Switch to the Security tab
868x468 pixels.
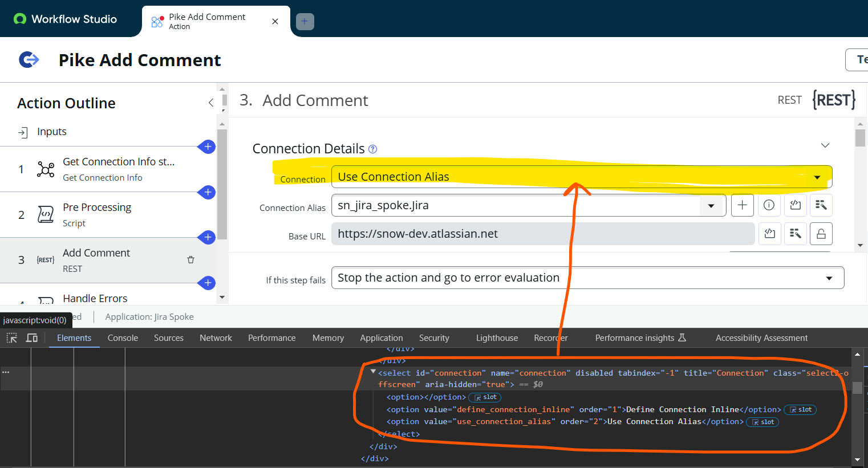[434, 338]
